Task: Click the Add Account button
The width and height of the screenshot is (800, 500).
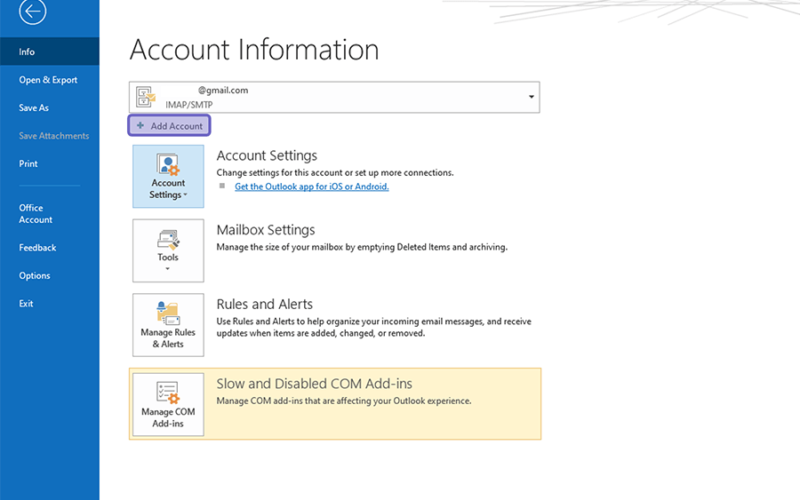Action: point(169,126)
